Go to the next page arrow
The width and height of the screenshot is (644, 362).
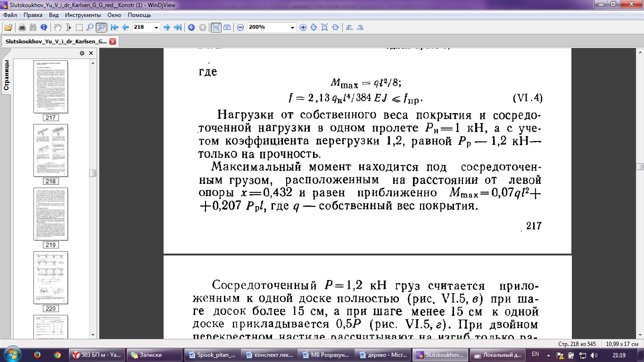[x=166, y=27]
